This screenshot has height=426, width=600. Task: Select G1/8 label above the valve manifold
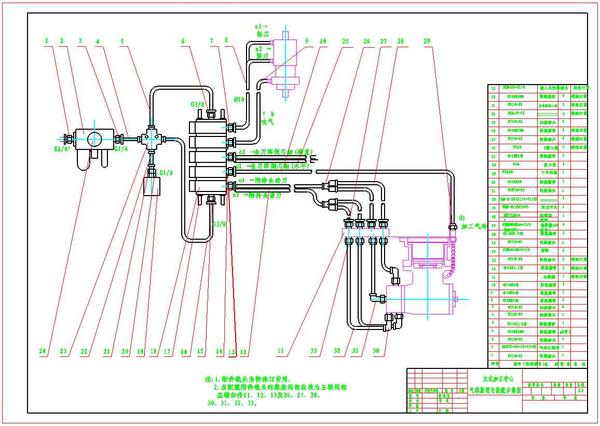199,104
